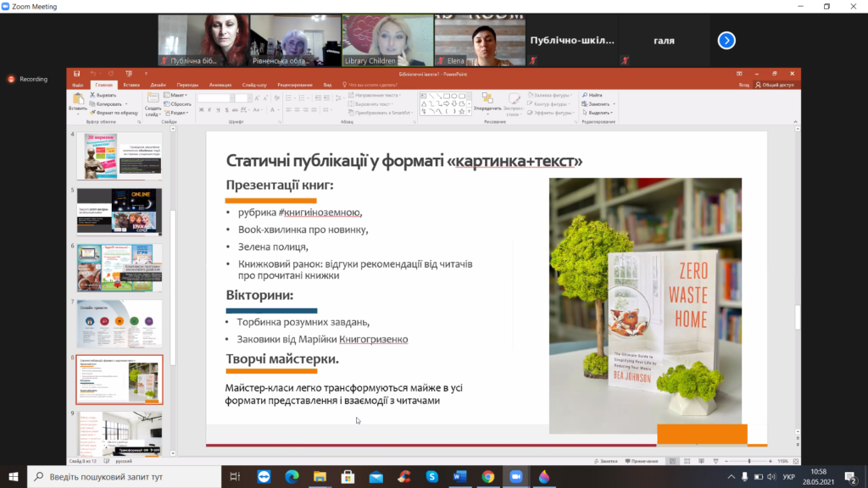Switch to the Insert (Вставка) tab
The image size is (868, 488).
click(131, 85)
